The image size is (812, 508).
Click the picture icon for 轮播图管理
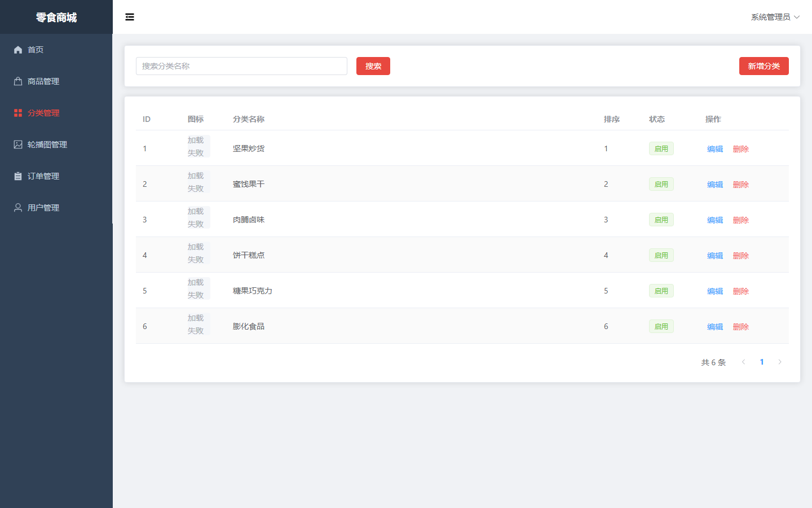(x=18, y=144)
